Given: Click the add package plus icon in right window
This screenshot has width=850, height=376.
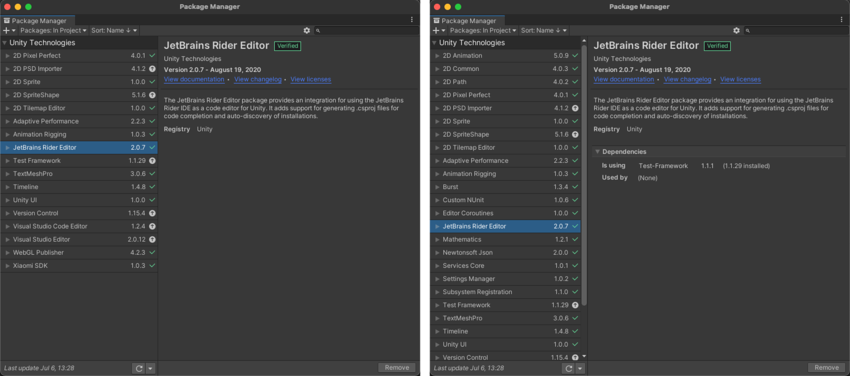Looking at the screenshot, I should tap(436, 31).
